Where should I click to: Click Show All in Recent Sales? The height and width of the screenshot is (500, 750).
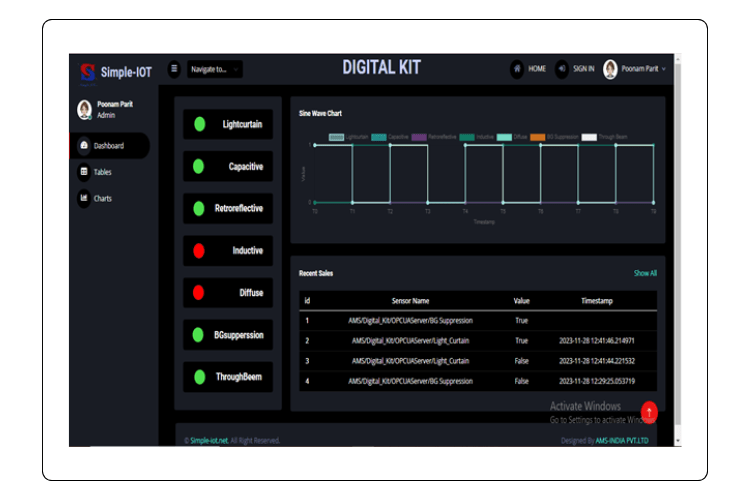[x=645, y=273]
